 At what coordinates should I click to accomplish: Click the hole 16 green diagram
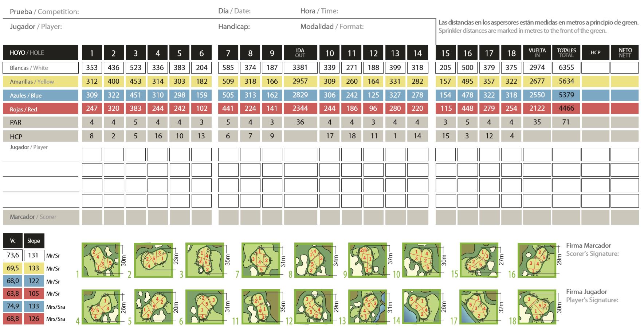[x=537, y=260]
